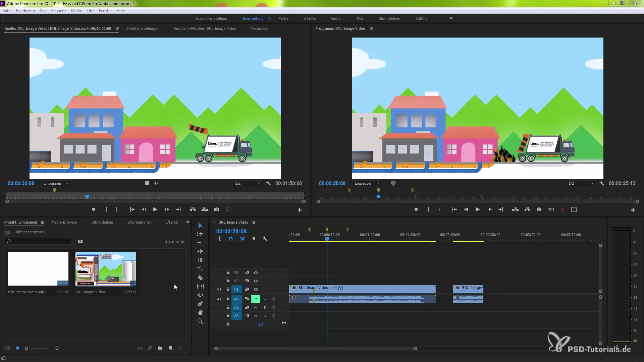Mute the A2 audio track
The width and height of the screenshot is (644, 362).
point(256,307)
